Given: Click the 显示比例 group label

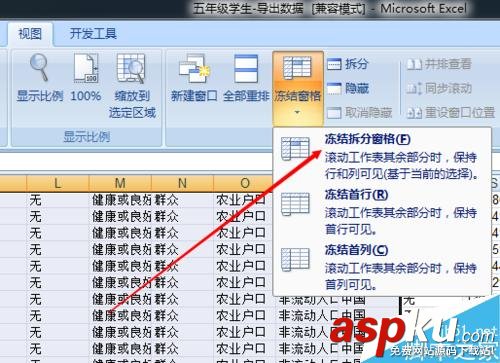Looking at the screenshot, I should [87, 137].
